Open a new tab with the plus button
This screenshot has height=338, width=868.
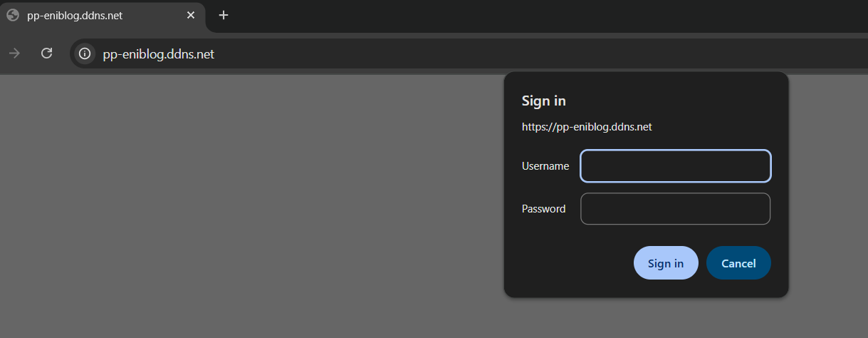[224, 15]
